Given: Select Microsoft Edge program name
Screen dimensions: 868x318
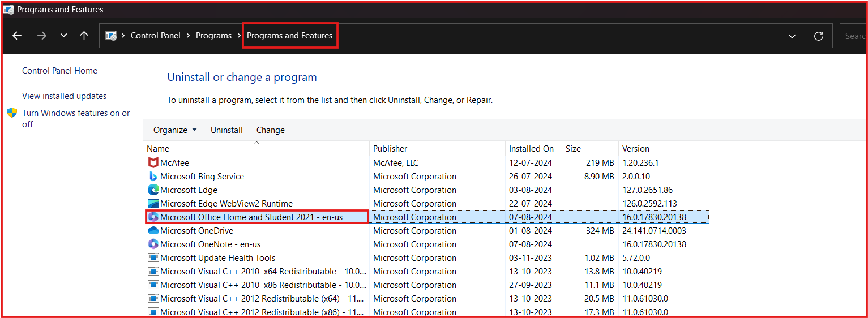Looking at the screenshot, I should 189,190.
